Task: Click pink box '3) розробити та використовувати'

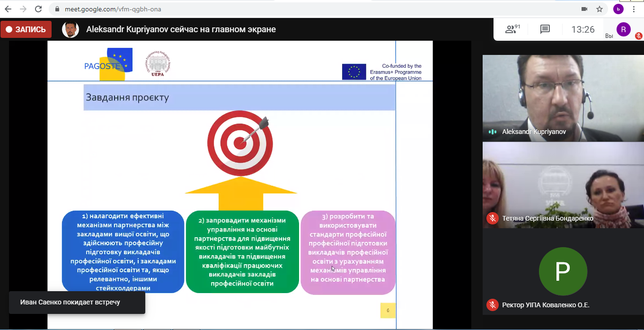Action: click(x=348, y=252)
